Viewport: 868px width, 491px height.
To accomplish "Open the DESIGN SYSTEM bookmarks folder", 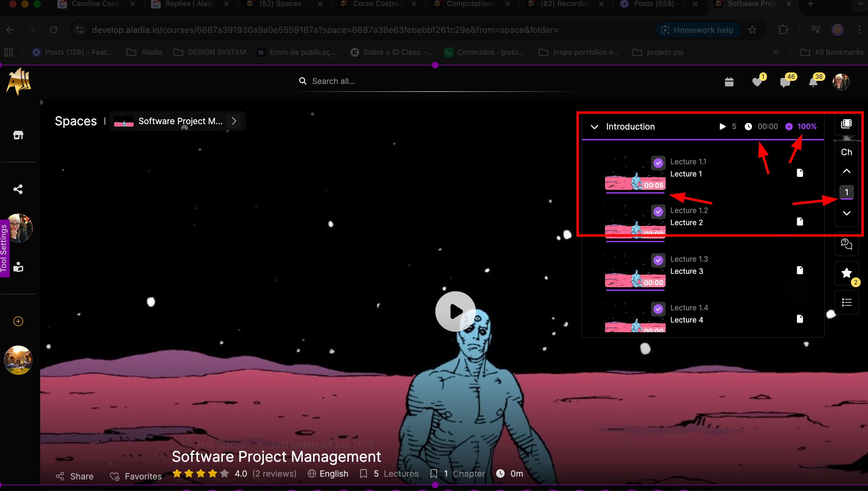I will tap(210, 52).
